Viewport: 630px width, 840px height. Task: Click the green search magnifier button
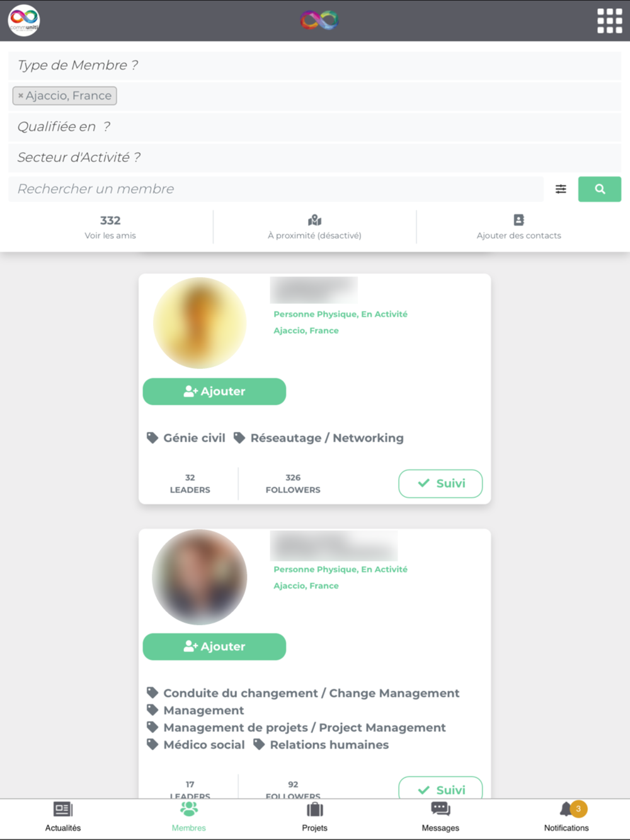(x=600, y=189)
